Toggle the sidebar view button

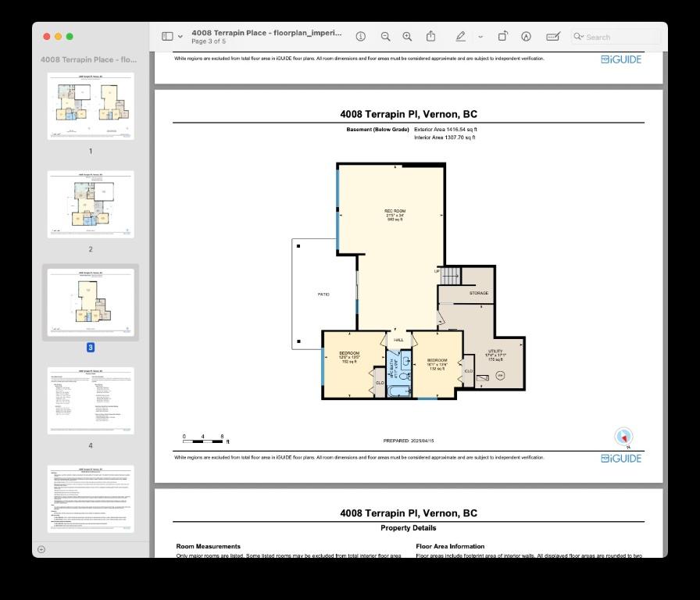coord(167,37)
